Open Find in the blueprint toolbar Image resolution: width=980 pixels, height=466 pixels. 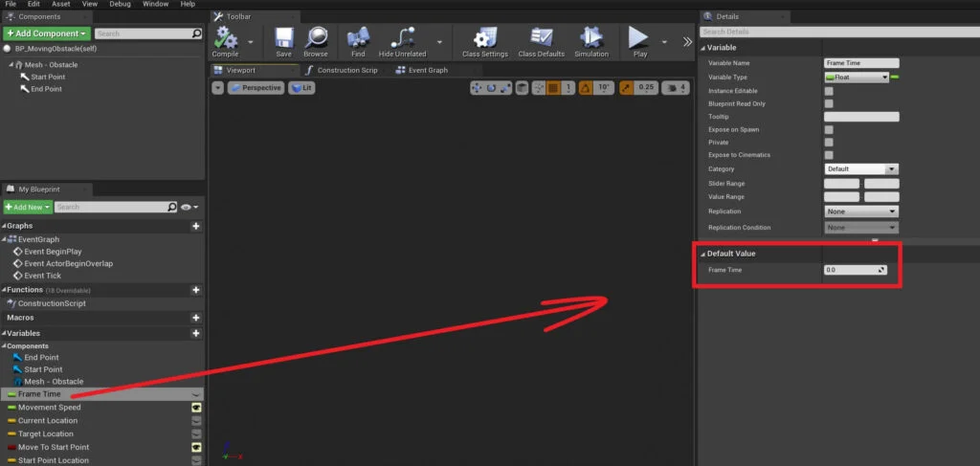358,40
